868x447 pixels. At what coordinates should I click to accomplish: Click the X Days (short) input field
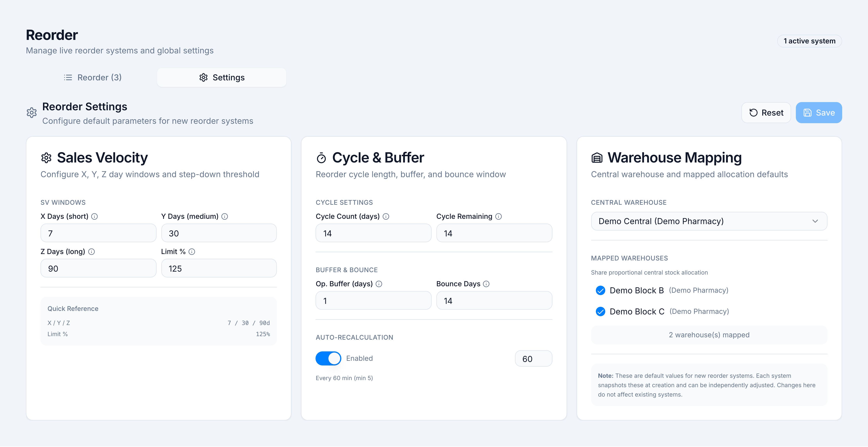tap(98, 233)
